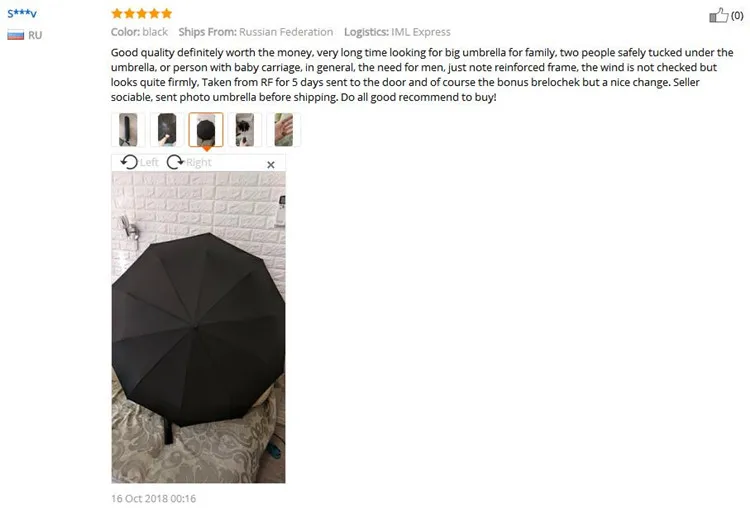
Task: Click the enlarged black umbrella photo
Action: point(199,327)
